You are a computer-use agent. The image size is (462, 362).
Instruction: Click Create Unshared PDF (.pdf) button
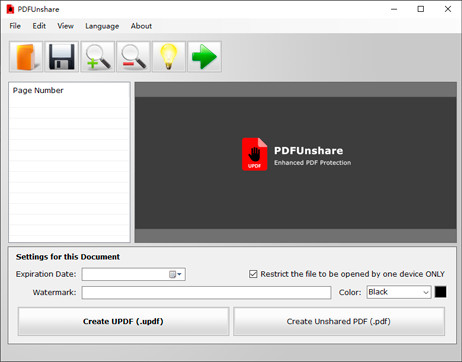[339, 321]
